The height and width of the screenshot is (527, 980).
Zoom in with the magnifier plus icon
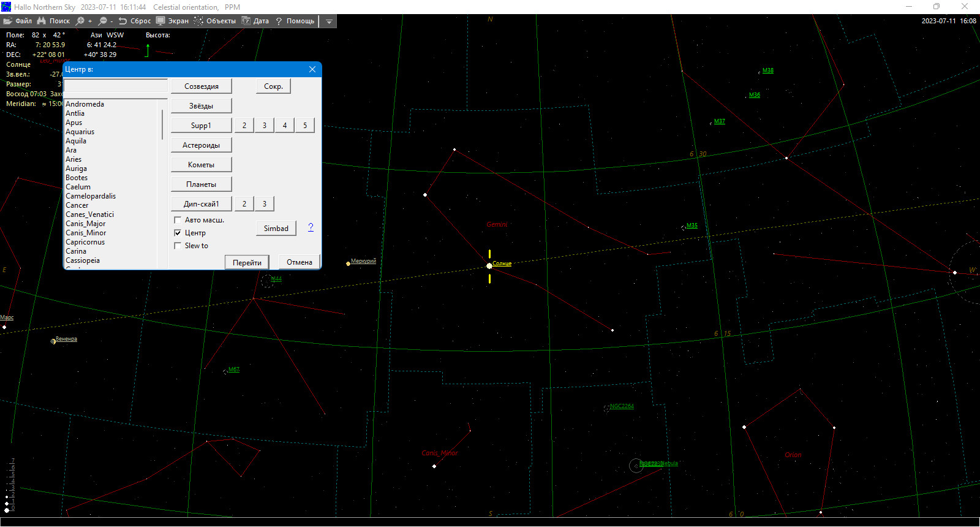80,21
